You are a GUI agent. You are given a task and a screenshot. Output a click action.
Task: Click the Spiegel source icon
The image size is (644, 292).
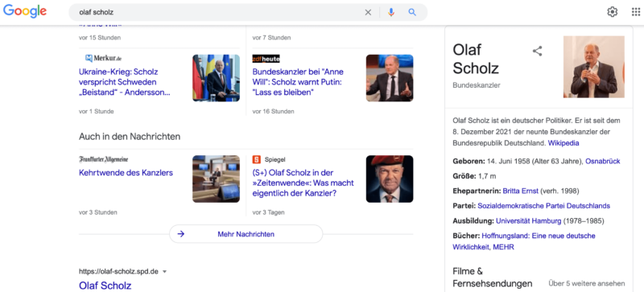pos(257,160)
